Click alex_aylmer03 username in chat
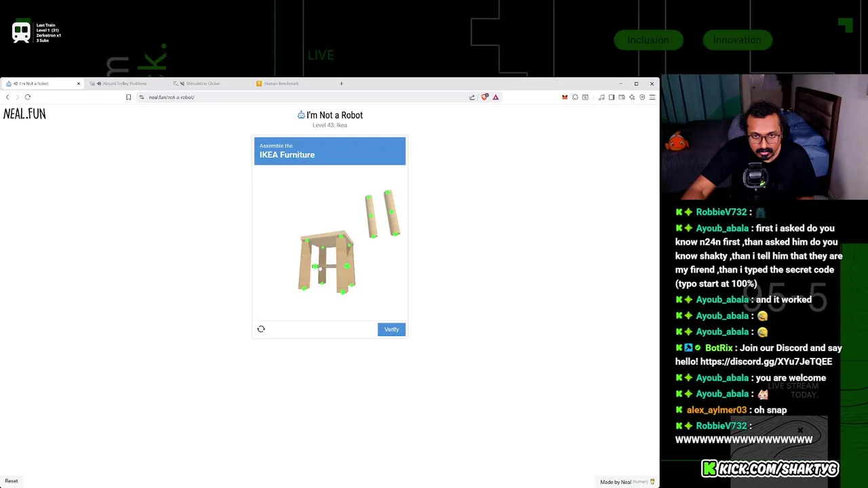The height and width of the screenshot is (488, 868). tap(716, 410)
